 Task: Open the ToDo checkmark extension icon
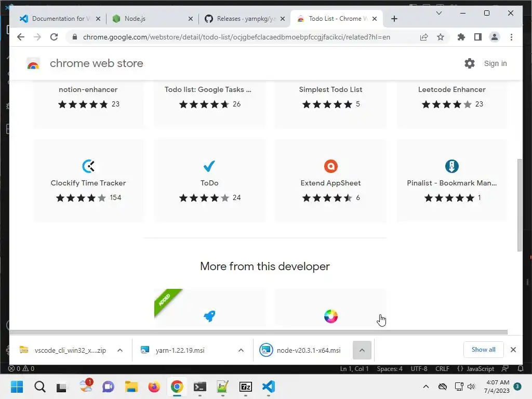tap(209, 166)
